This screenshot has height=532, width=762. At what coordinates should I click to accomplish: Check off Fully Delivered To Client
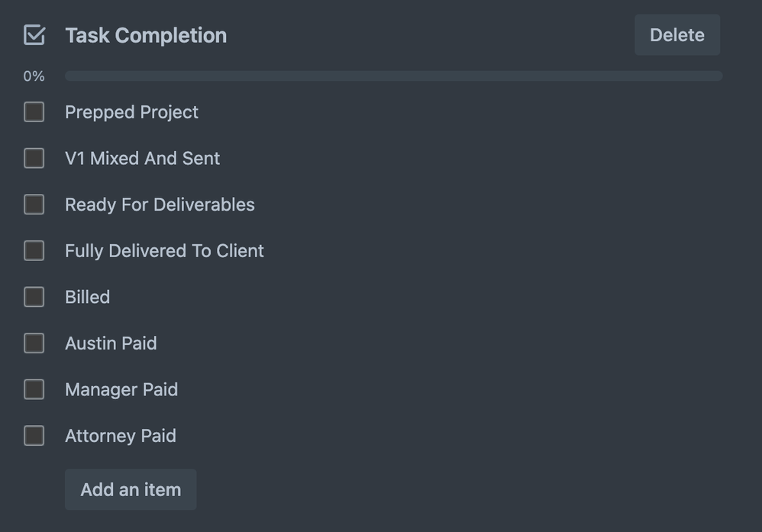click(x=34, y=250)
